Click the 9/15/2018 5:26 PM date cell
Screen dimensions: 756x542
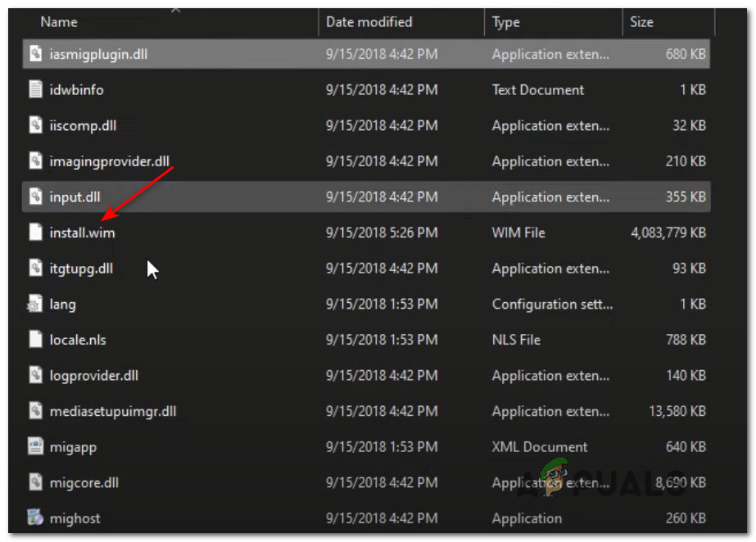[x=382, y=233]
